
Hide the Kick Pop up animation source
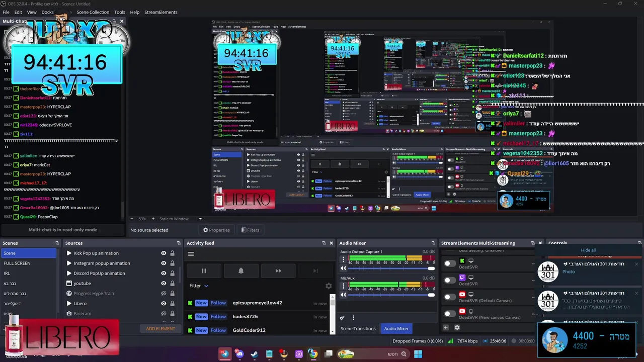(164, 253)
